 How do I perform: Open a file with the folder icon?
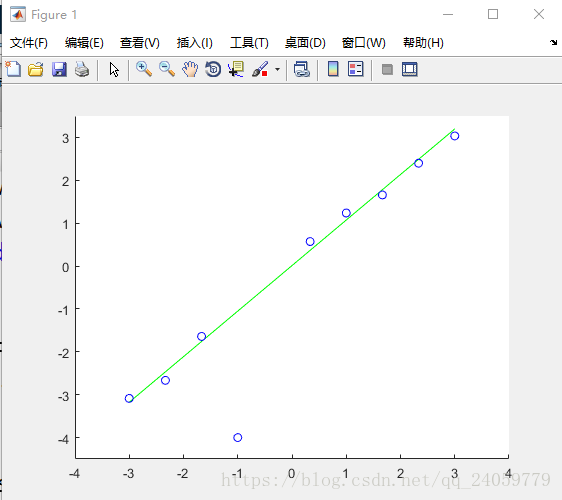click(x=36, y=69)
